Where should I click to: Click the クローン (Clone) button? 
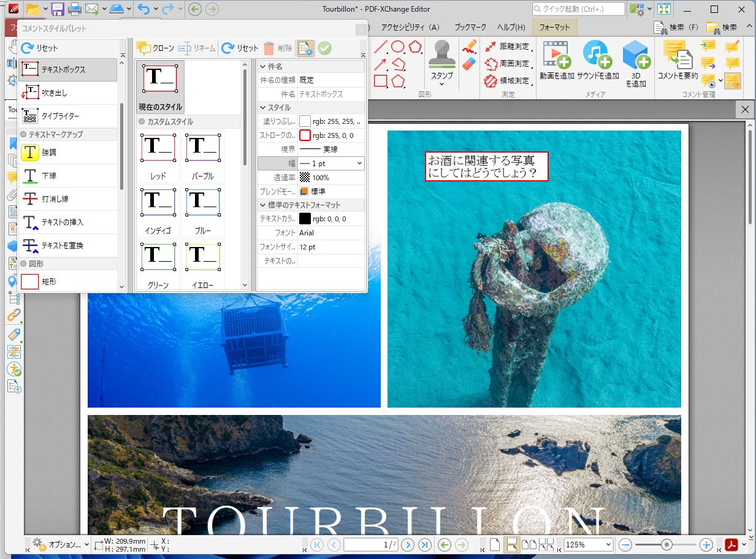[x=155, y=48]
